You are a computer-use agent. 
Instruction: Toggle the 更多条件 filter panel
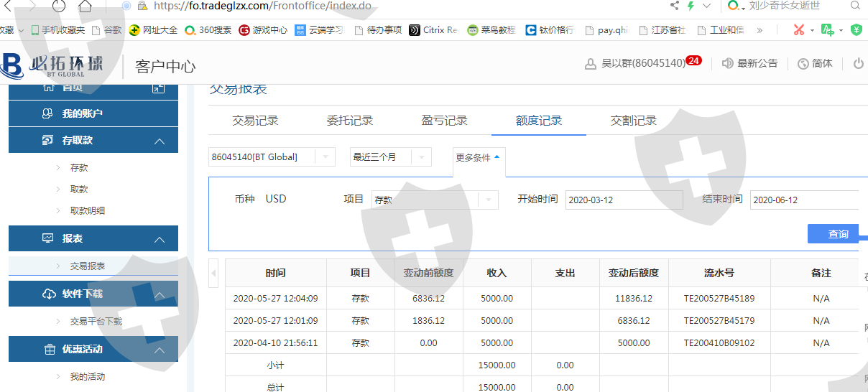pyautogui.click(x=478, y=158)
